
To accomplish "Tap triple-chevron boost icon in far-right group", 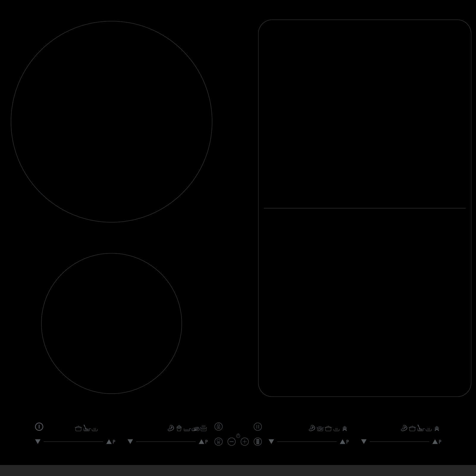I will (437, 428).
